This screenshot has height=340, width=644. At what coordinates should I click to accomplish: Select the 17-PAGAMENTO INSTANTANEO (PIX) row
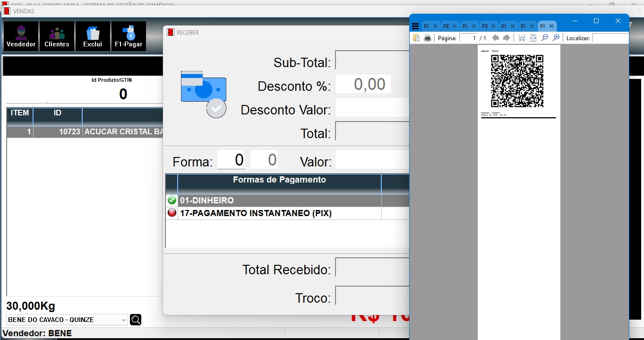[x=287, y=213]
